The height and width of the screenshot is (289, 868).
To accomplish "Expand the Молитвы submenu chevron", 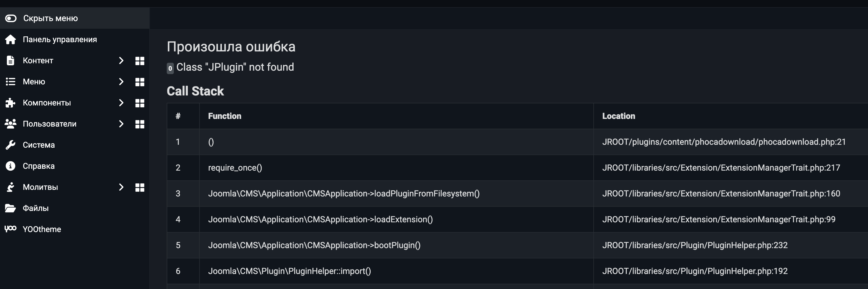I will pyautogui.click(x=121, y=187).
